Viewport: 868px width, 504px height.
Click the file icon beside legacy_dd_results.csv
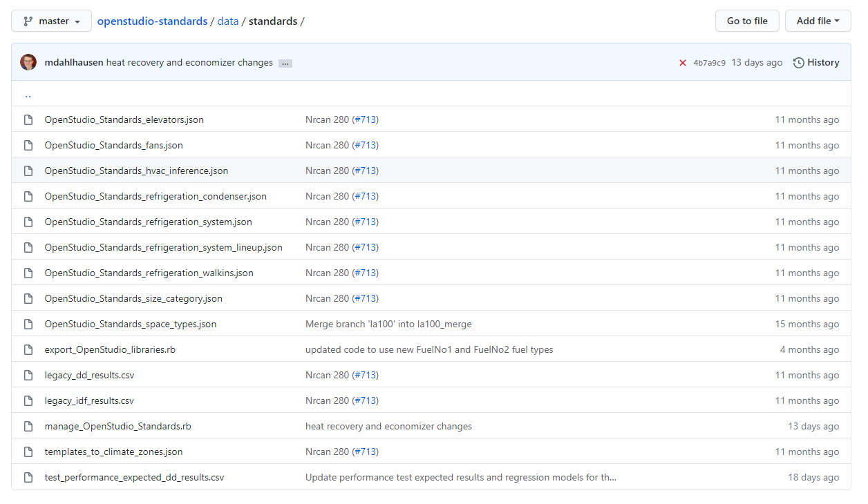pyautogui.click(x=28, y=375)
